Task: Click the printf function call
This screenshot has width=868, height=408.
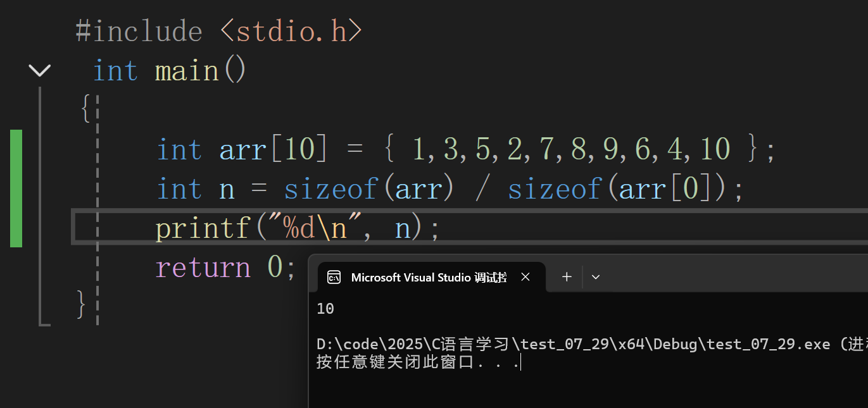Action: tap(203, 228)
